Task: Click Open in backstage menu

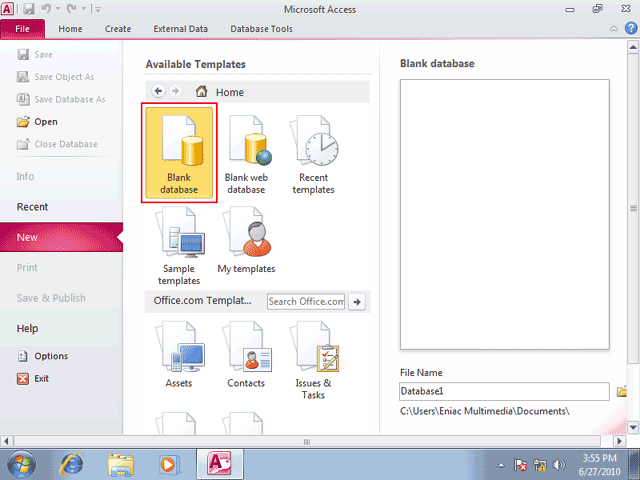Action: [x=38, y=122]
